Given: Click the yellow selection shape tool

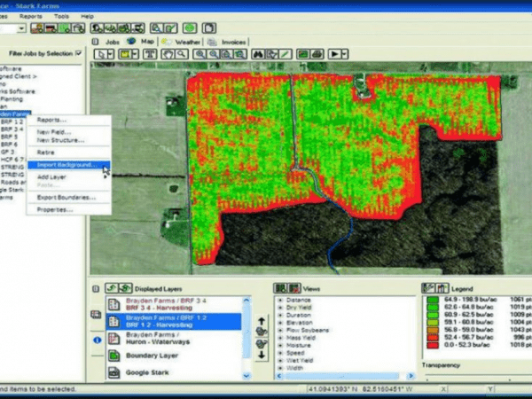Looking at the screenshot, I should [x=124, y=54].
